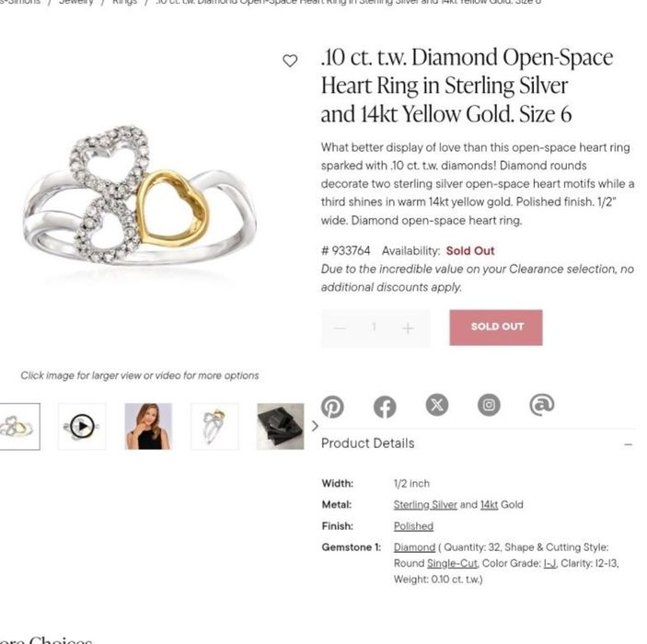Share product on Facebook
Screen dimensions: 647x644
[x=385, y=407]
